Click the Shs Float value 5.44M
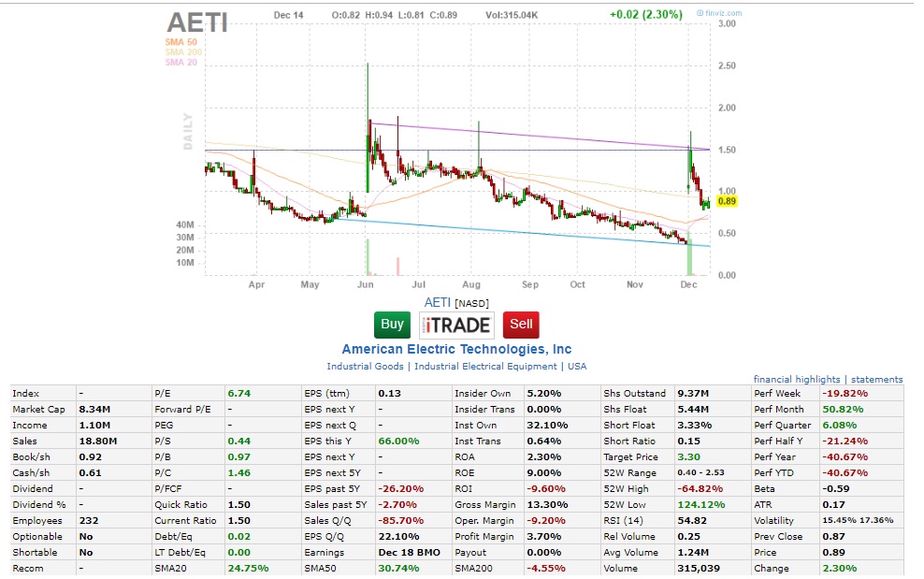Image resolution: width=924 pixels, height=579 pixels. pos(693,409)
